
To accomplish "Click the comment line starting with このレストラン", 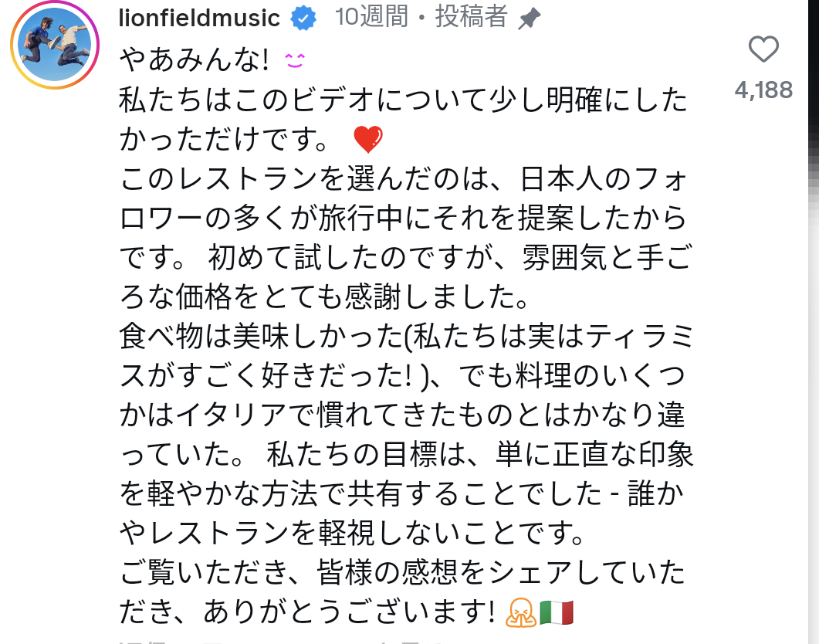I will 401,179.
